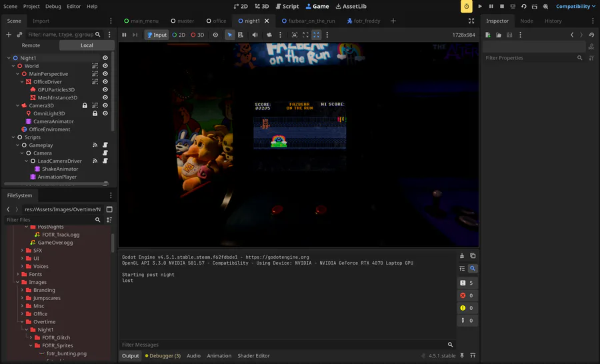Open script attached to Gameplay node

click(x=105, y=145)
